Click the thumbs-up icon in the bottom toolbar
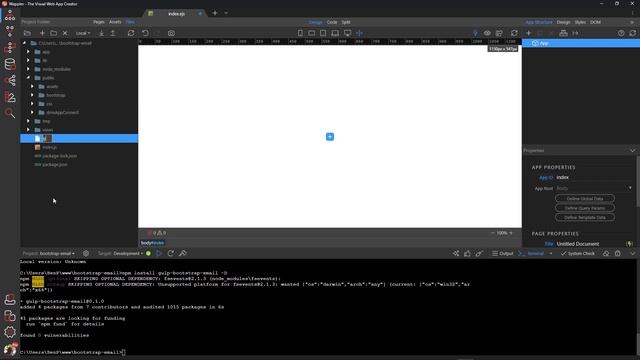Viewport: 640px width, 360px height. tap(467, 253)
